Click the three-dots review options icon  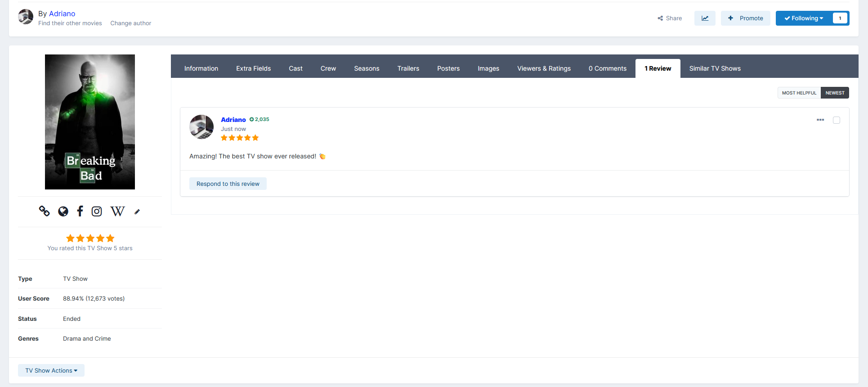click(x=820, y=120)
